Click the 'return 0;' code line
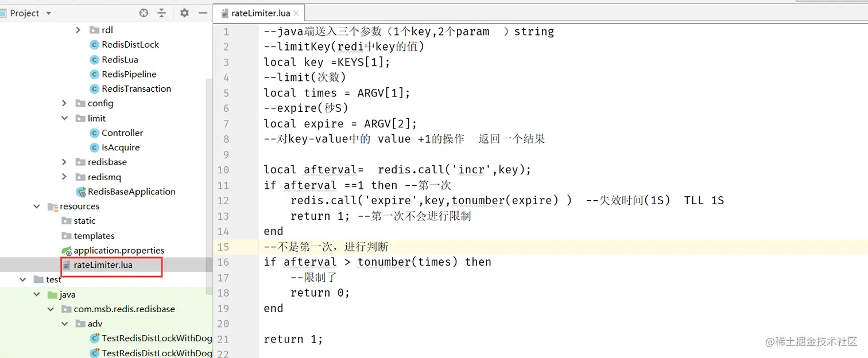Viewport: 868px width, 358px height. tap(320, 293)
